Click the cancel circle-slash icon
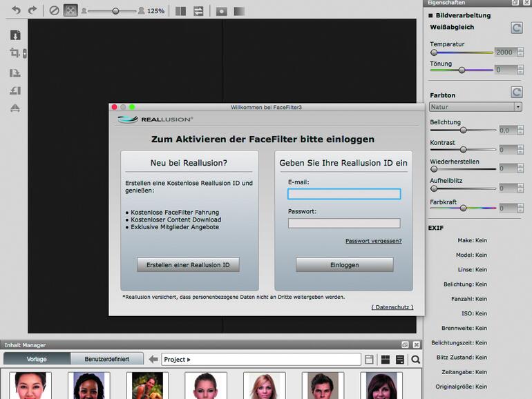The width and height of the screenshot is (532, 399). pos(54,11)
